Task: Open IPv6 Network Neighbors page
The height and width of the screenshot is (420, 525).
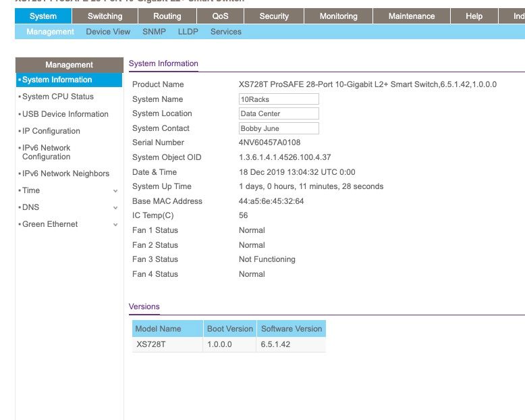Action: point(65,174)
